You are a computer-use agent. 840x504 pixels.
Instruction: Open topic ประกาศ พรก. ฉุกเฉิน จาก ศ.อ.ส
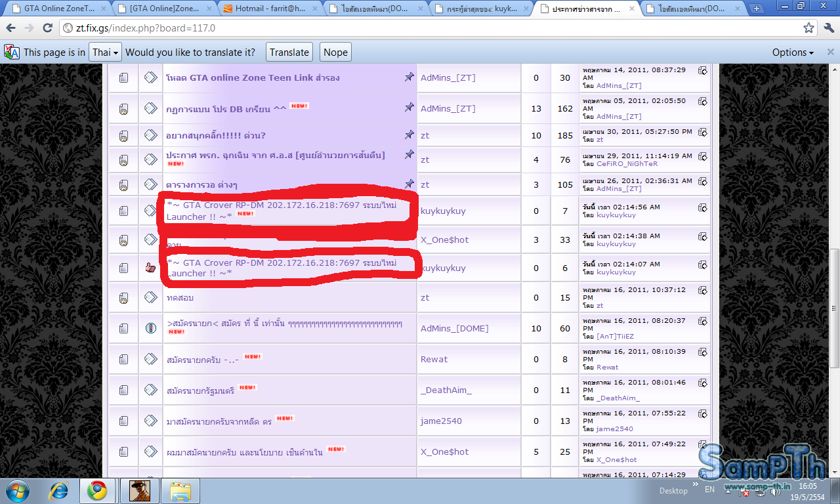[275, 155]
